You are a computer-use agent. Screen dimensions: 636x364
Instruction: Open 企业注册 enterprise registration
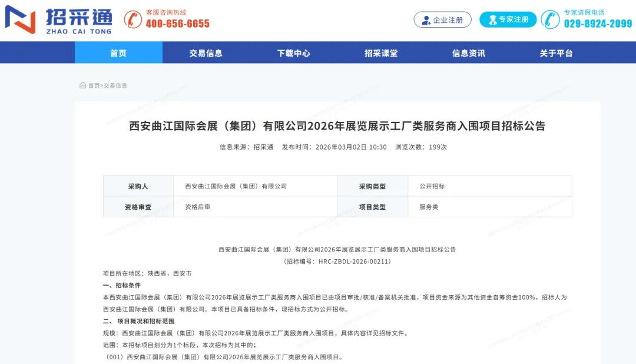click(x=442, y=19)
